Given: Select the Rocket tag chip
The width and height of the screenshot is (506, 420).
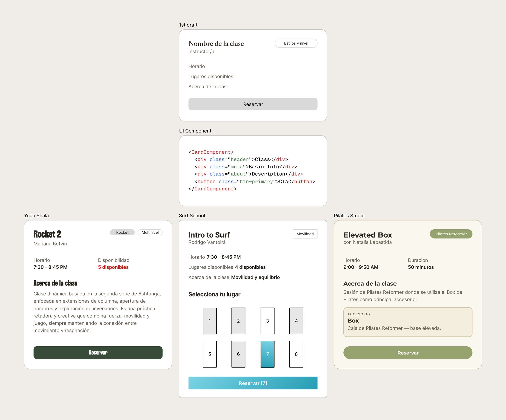Looking at the screenshot, I should (122, 232).
